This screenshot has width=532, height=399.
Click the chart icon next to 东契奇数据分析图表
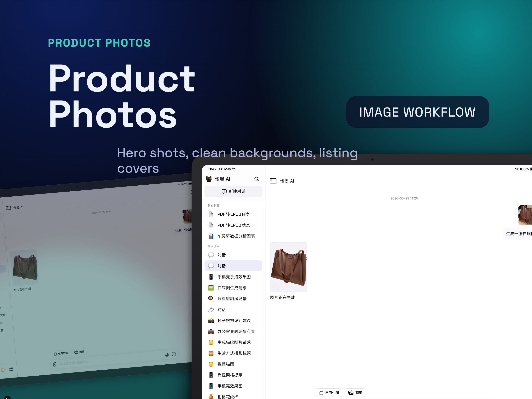[211, 236]
